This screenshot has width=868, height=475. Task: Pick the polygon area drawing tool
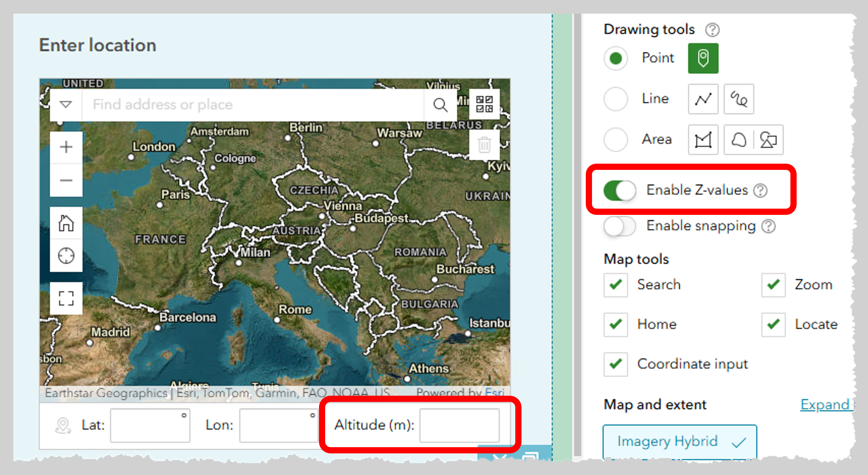click(x=702, y=140)
